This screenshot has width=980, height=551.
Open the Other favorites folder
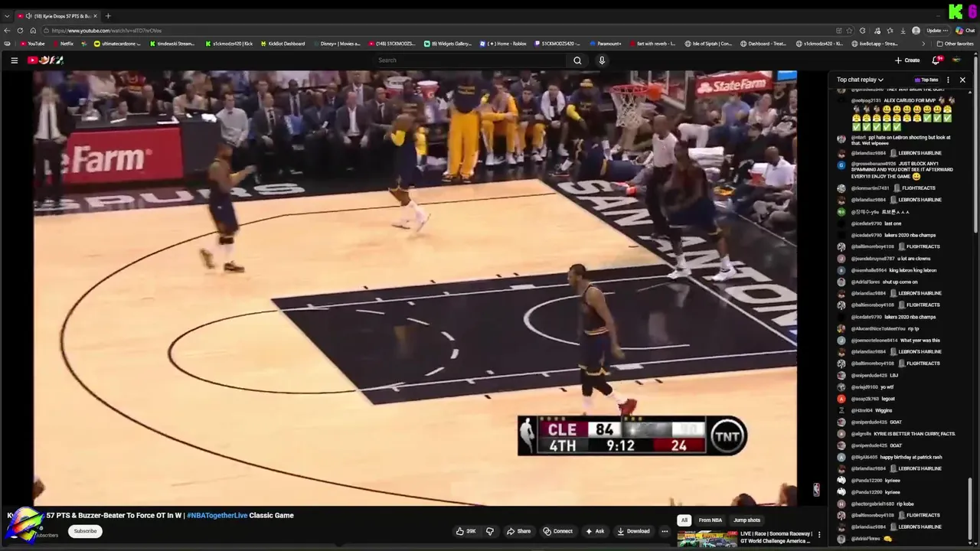pos(955,44)
